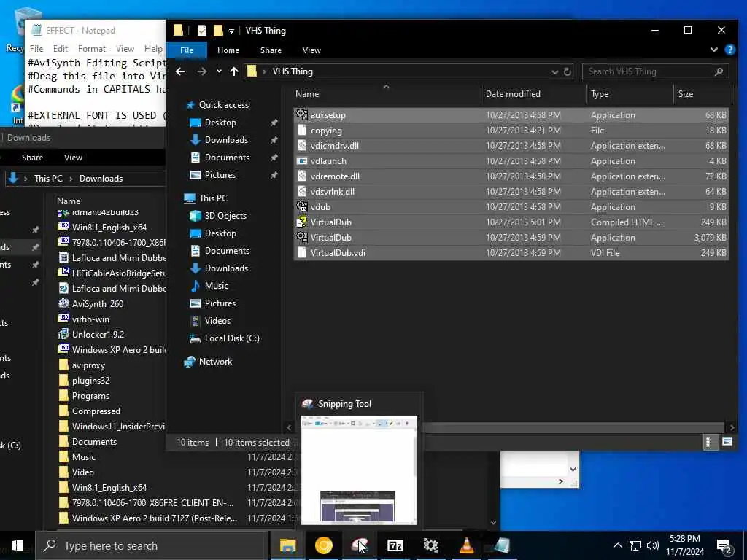Screen dimensions: 747x560
Task: Open the notification center icon
Action: 724,546
